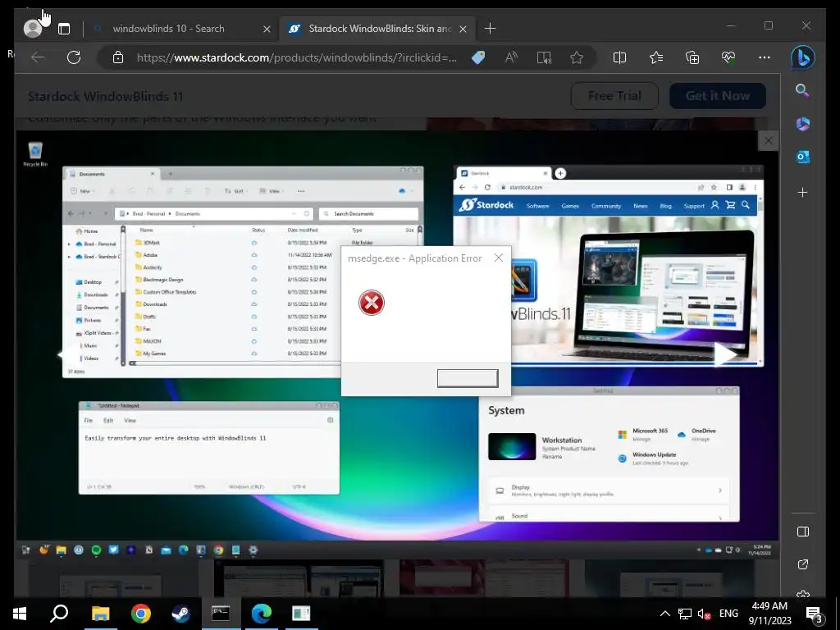Open Steam from the taskbar

[x=180, y=614]
